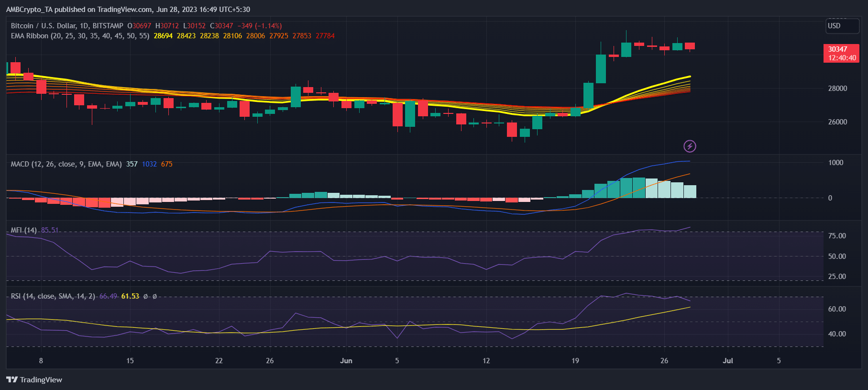Click the 12 date label on the time axis
Screen dimensions: 868x390
point(486,361)
